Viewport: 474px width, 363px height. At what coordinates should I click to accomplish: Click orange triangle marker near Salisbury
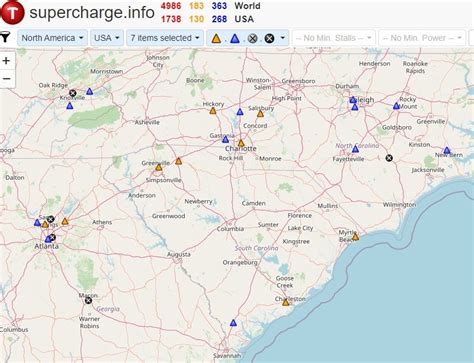(260, 114)
